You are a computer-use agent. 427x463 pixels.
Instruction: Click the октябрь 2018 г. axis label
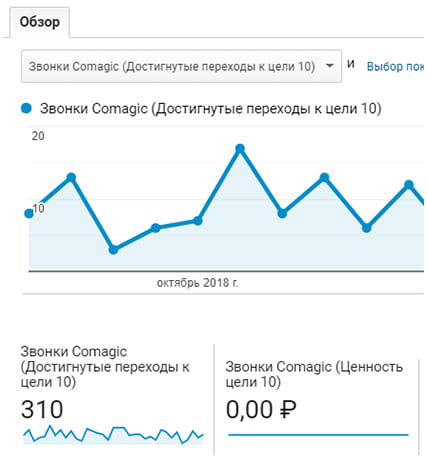[197, 283]
